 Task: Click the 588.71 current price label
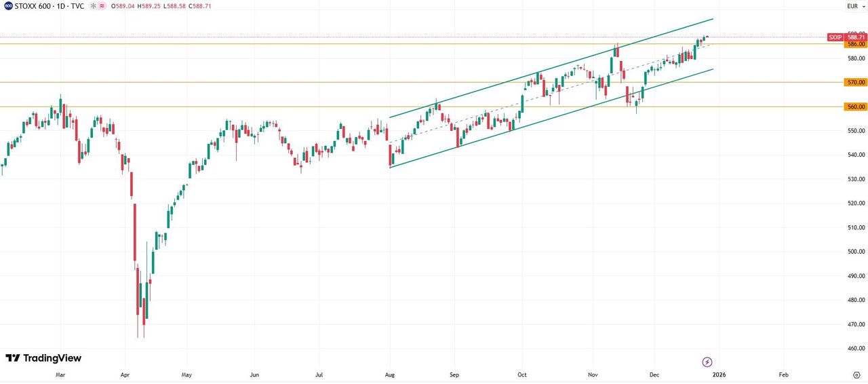click(855, 37)
